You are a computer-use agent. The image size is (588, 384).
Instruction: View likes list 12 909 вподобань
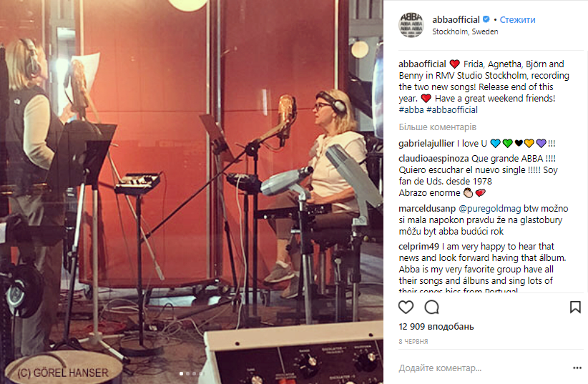click(x=436, y=327)
